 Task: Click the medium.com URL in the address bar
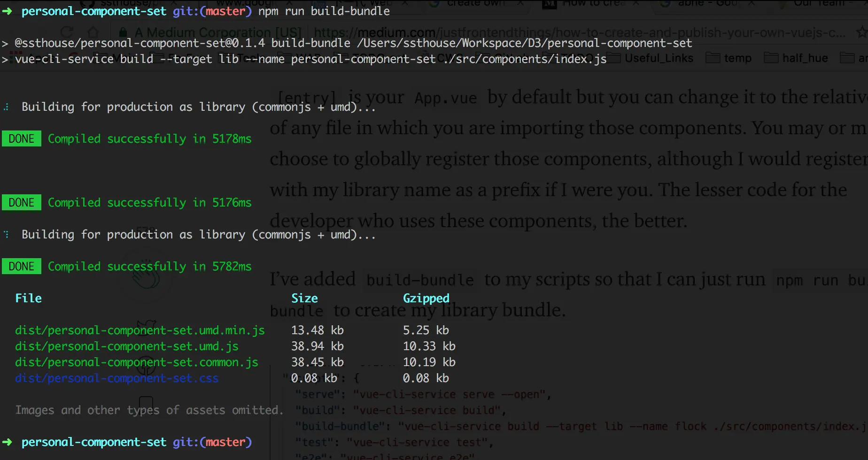pos(579,32)
